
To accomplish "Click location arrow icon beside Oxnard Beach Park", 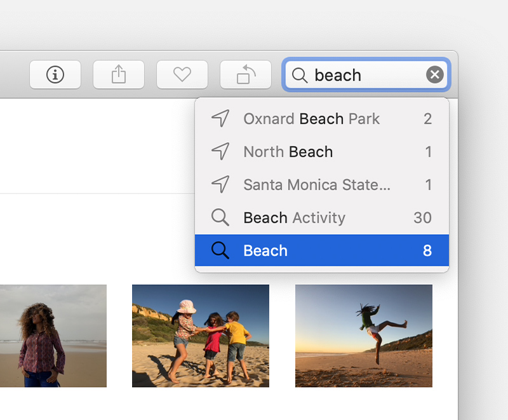I will (x=220, y=118).
